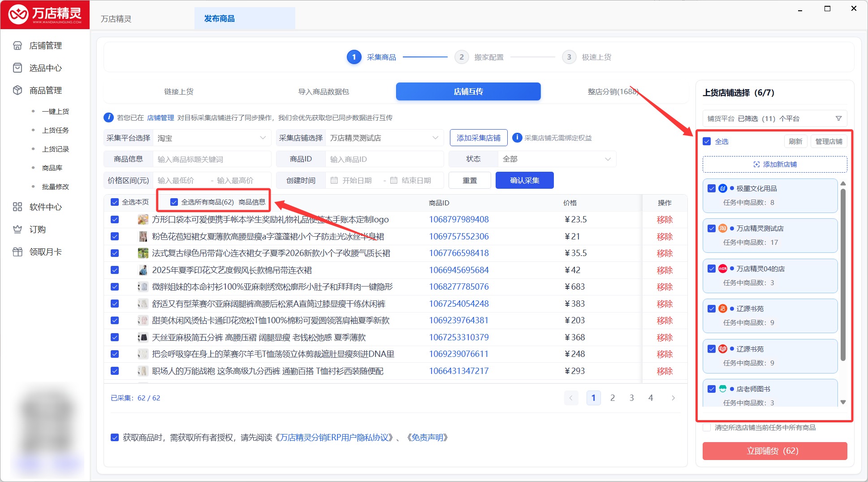Screen dimensions: 868x482
Task: Uncheck the row with ID 1068797989408
Action: coord(115,219)
